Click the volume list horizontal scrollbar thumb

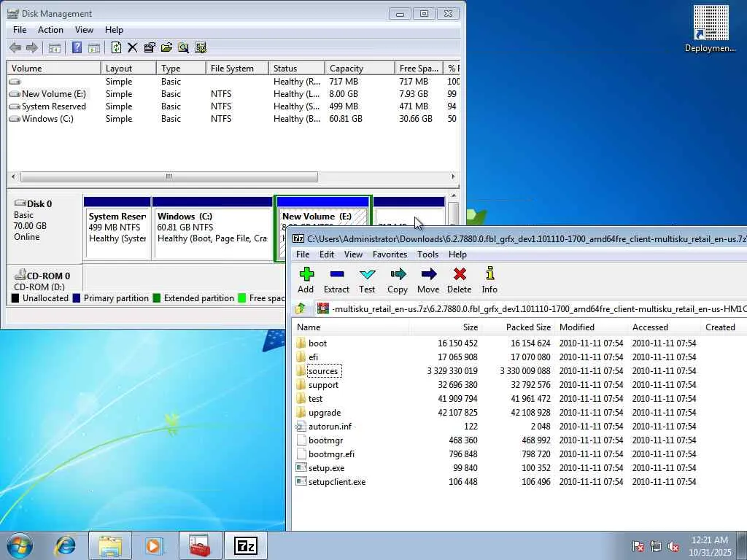coord(169,176)
